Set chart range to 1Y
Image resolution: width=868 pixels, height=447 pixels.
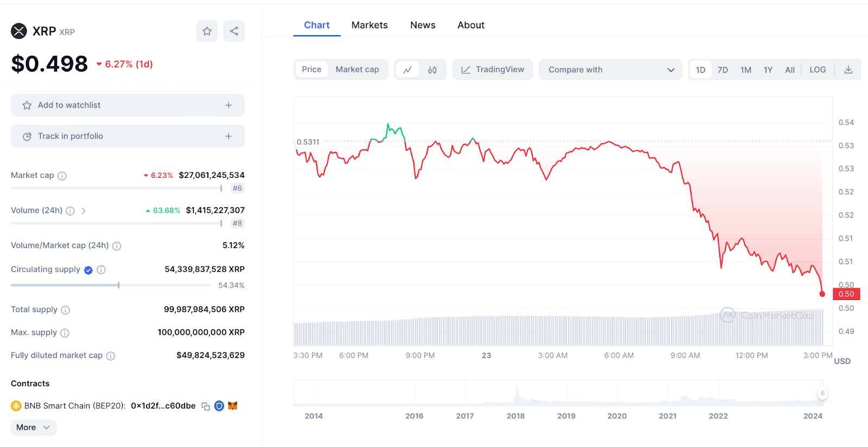[x=768, y=69]
